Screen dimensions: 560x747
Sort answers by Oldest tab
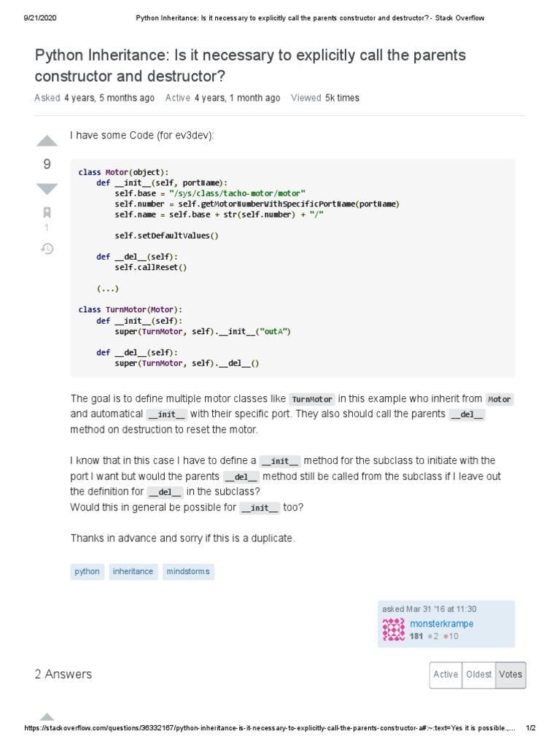click(x=478, y=675)
